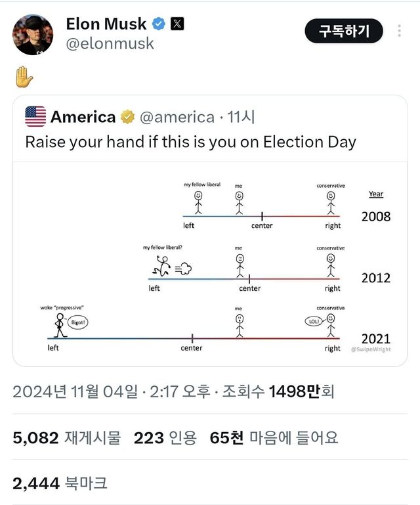Click the quoted post's 11시 timestamp
Screen dimensions: 420x505
click(240, 117)
